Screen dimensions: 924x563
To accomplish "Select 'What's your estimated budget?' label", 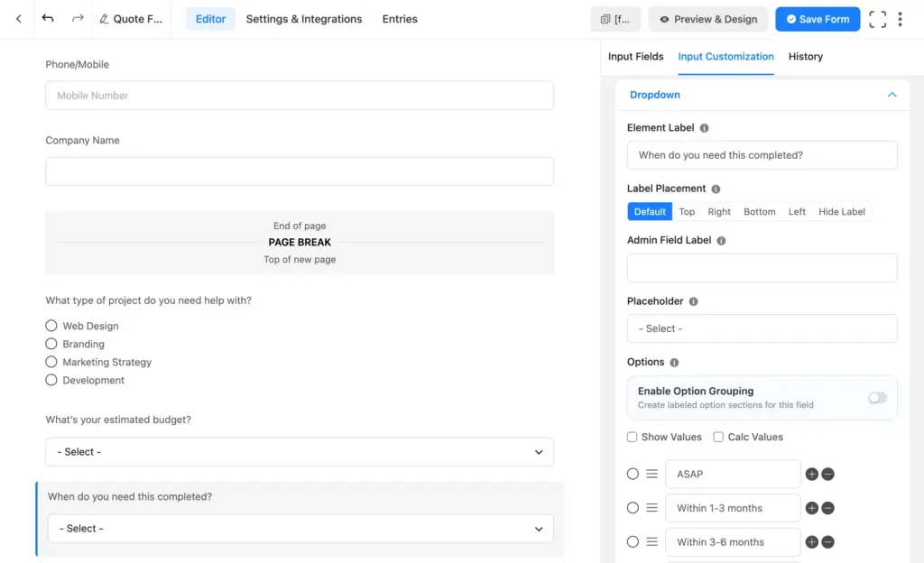I will pos(118,420).
